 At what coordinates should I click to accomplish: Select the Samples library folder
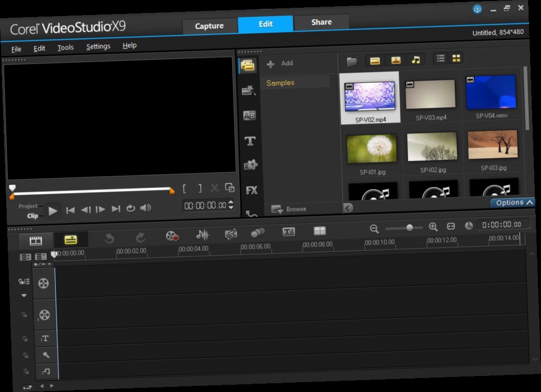click(295, 82)
